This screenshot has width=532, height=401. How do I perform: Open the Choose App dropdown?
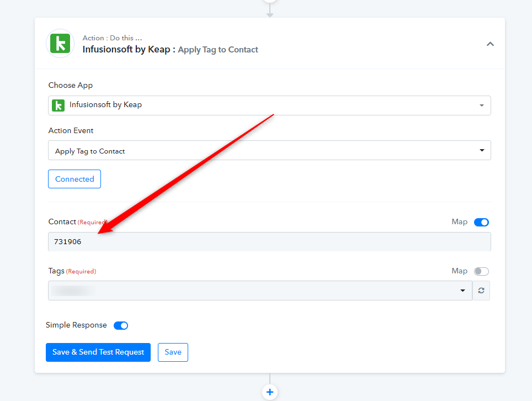269,105
